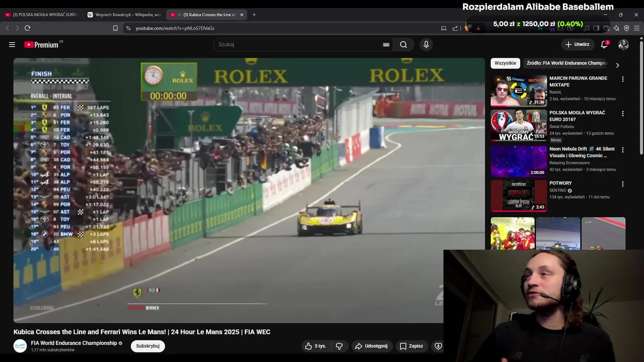Dislike the video with thumbs down
Image resolution: width=644 pixels, height=362 pixels.
point(339,346)
